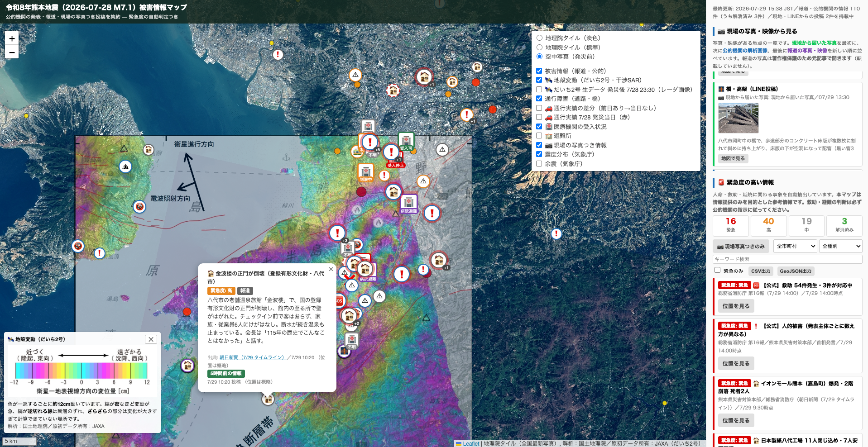Export the list with GeoJSON出力

tap(795, 271)
